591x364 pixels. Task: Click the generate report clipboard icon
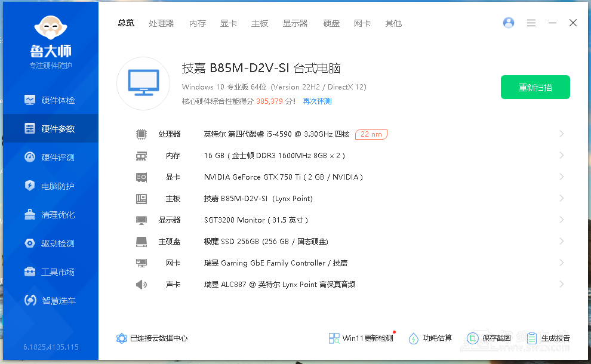[532, 338]
